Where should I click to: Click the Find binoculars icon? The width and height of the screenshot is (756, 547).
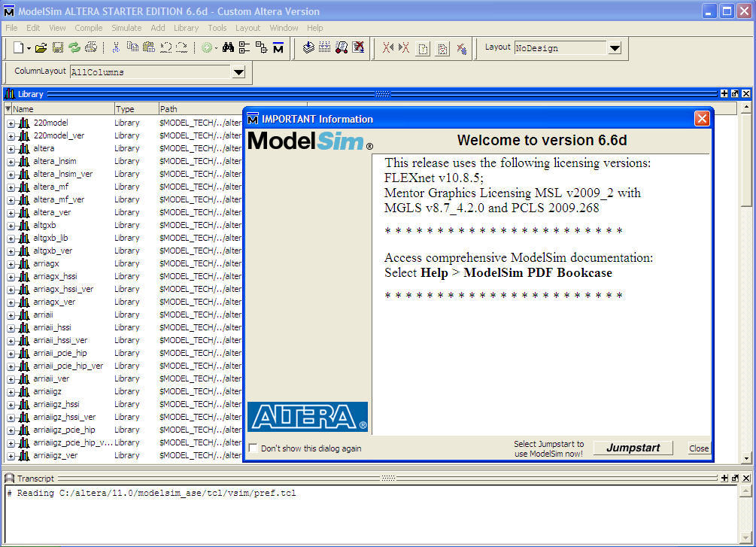pos(228,47)
